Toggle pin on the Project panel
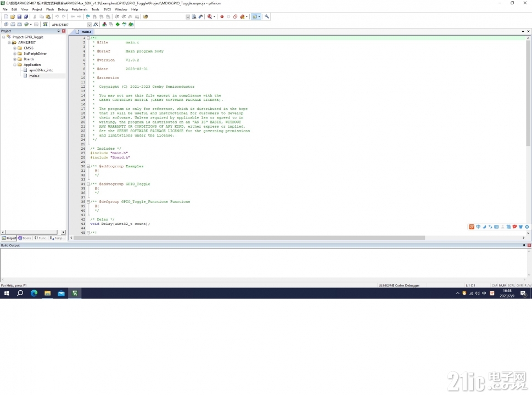 coord(58,31)
